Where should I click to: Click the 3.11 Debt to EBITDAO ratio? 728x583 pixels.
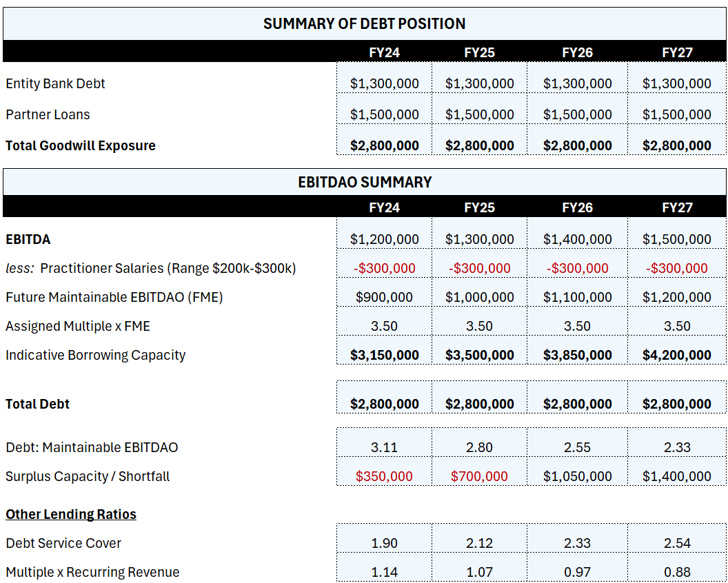(x=384, y=447)
